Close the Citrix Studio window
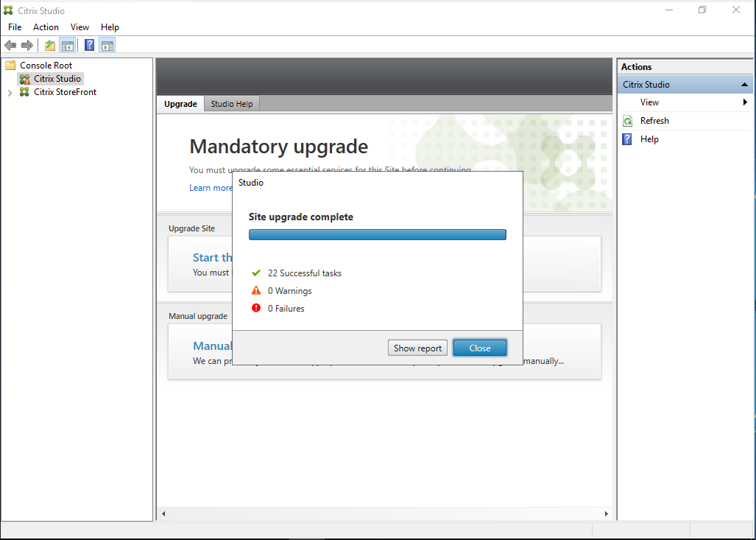Viewport: 756px width, 540px height. (735, 10)
